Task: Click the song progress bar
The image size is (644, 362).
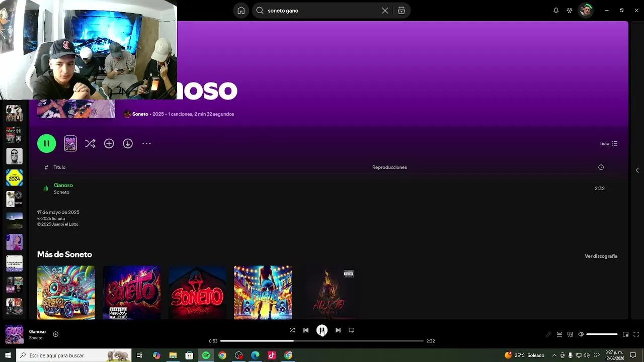Action: click(322, 341)
